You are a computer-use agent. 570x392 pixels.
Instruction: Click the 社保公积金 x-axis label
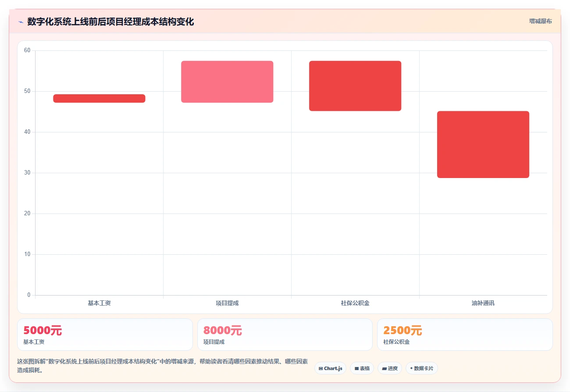point(355,303)
